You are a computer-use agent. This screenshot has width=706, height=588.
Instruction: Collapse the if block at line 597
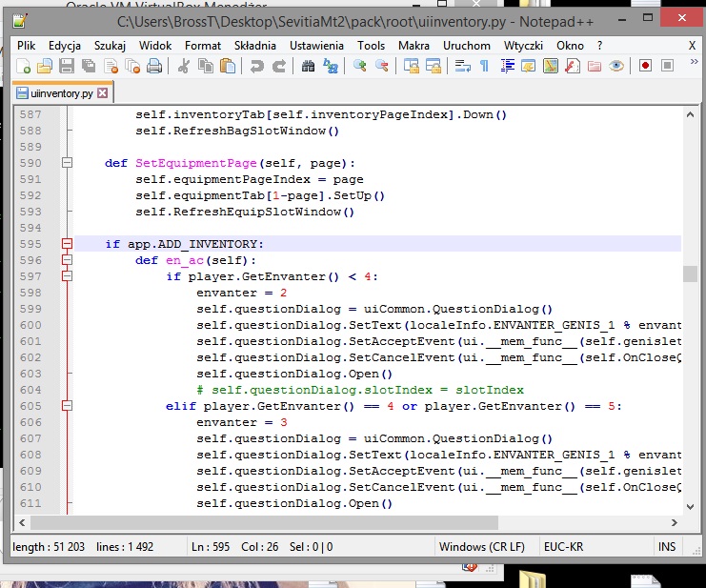[x=67, y=276]
